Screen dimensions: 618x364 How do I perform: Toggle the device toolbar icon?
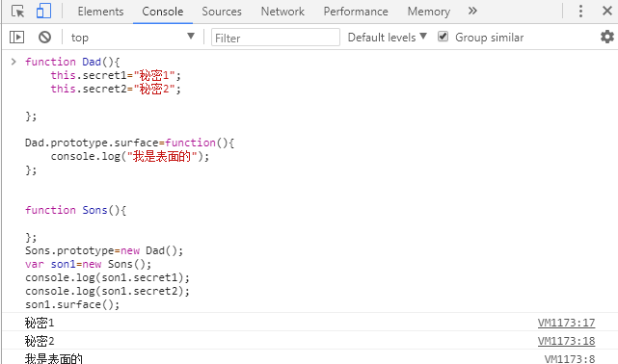point(43,11)
